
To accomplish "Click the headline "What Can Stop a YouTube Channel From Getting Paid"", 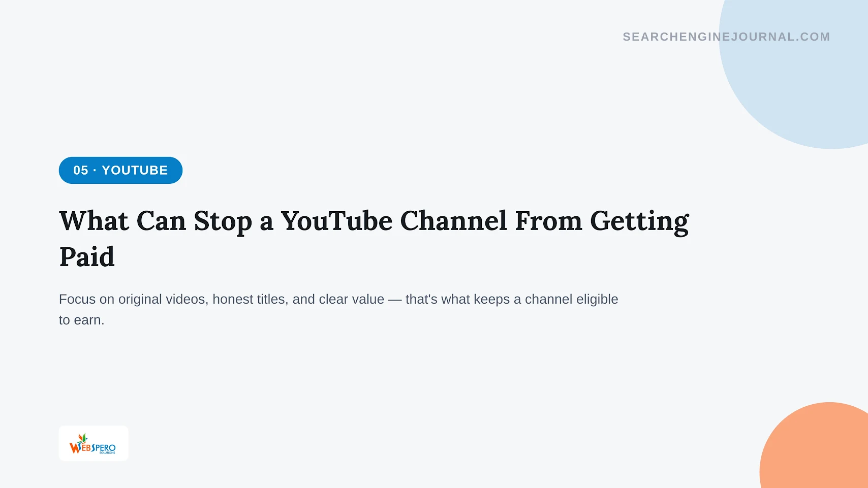I will tap(374, 238).
